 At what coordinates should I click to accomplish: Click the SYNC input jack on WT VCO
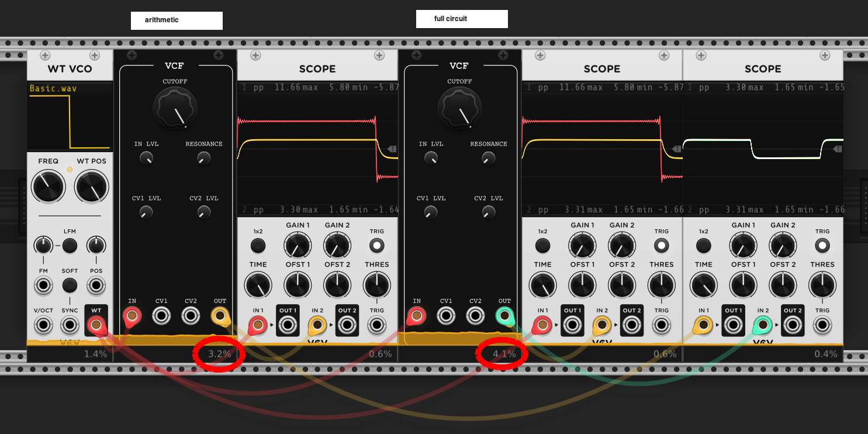tap(70, 325)
